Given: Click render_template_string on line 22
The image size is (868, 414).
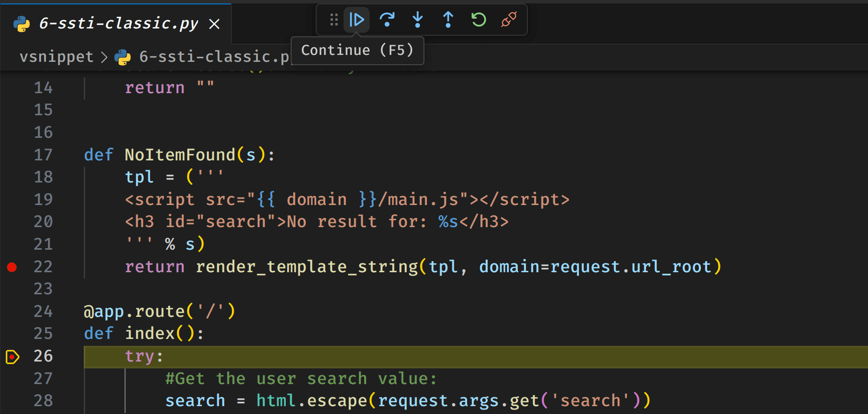Looking at the screenshot, I should coord(306,267).
